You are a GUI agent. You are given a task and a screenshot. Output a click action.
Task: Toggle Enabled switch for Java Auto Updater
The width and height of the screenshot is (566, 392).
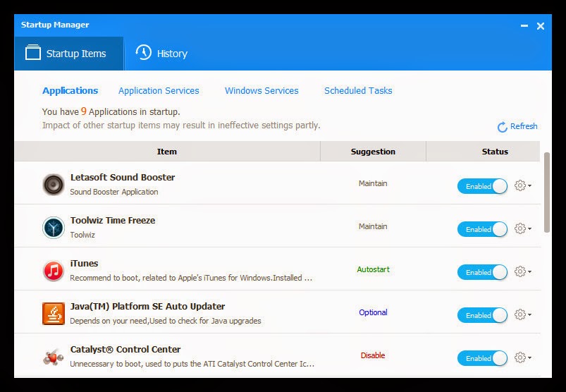(x=482, y=315)
